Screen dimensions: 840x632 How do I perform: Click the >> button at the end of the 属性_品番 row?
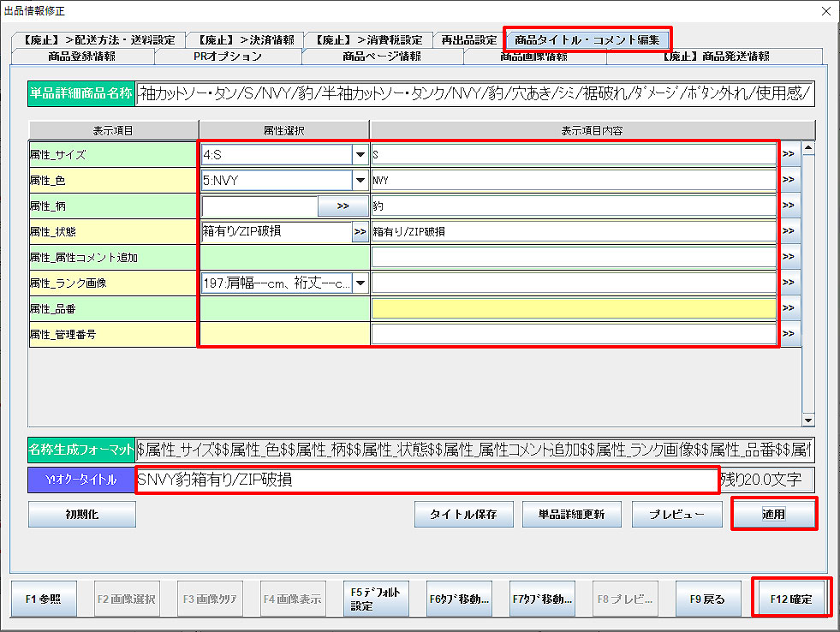789,308
